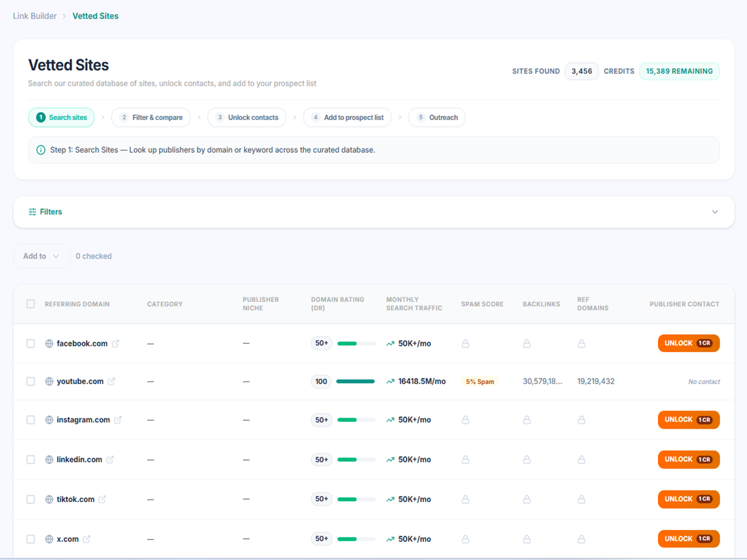Check the x.com row checkbox
747x560 pixels.
[x=31, y=539]
